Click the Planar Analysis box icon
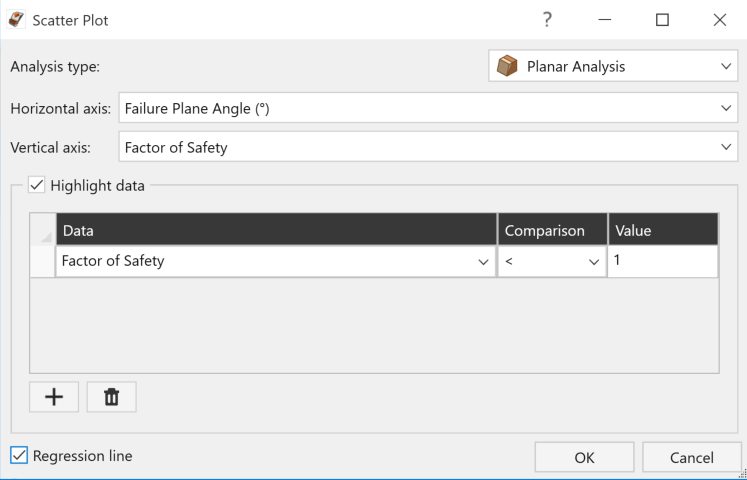This screenshot has height=480, width=747. pyautogui.click(x=507, y=66)
